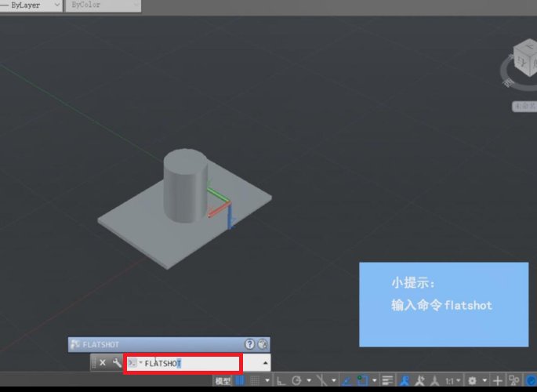Toggle 2D object snap
This screenshot has width=537, height=392.
click(362, 381)
